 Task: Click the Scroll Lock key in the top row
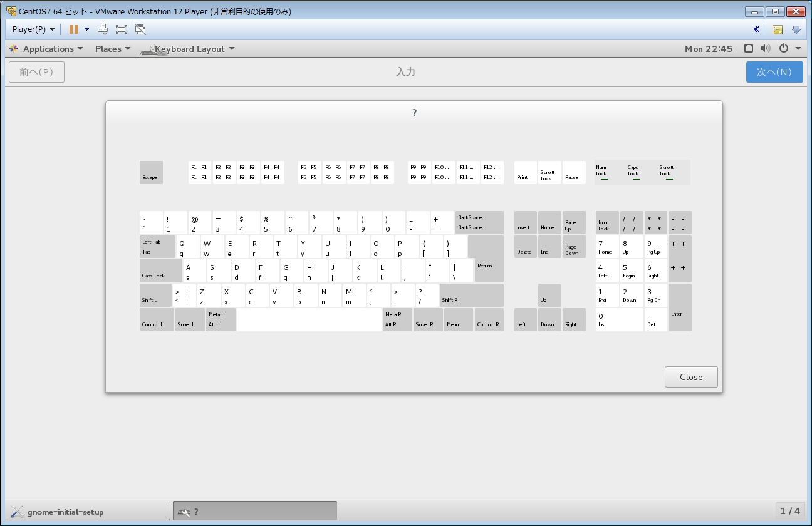tap(550, 173)
